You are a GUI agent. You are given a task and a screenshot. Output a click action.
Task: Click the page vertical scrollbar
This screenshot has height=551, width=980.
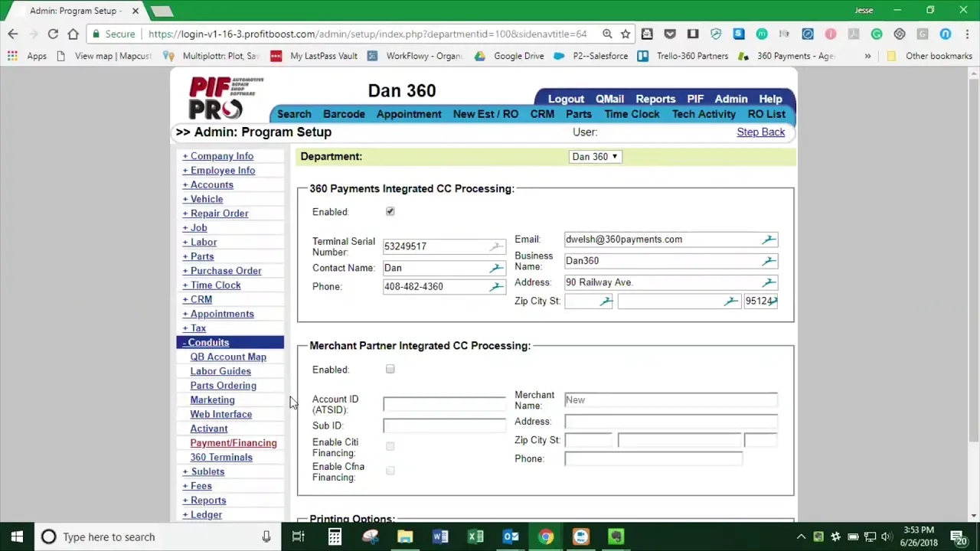click(x=974, y=260)
